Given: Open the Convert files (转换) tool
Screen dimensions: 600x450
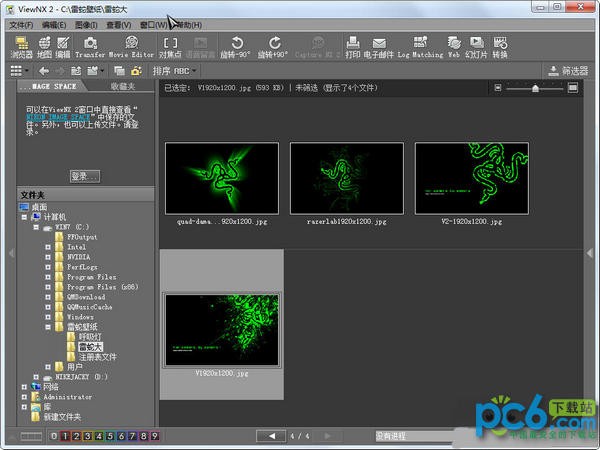Looking at the screenshot, I should (x=500, y=47).
